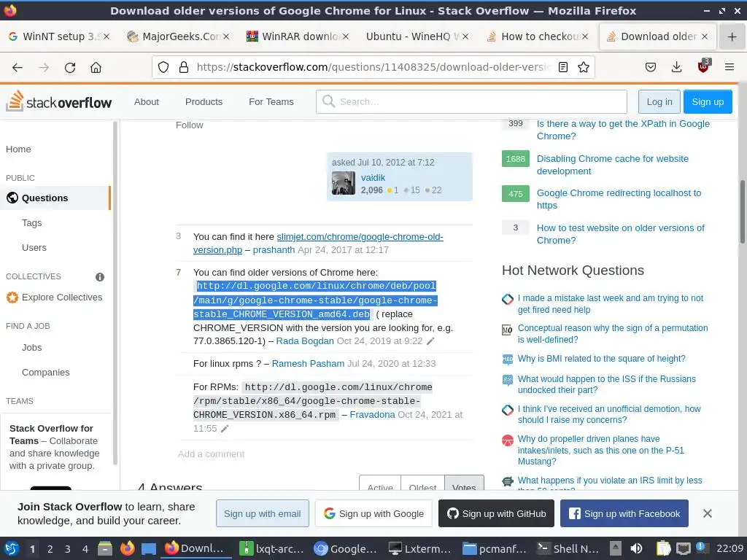Open the Firefox hamburger menu
Image resolution: width=747 pixels, height=560 pixels.
[x=729, y=67]
